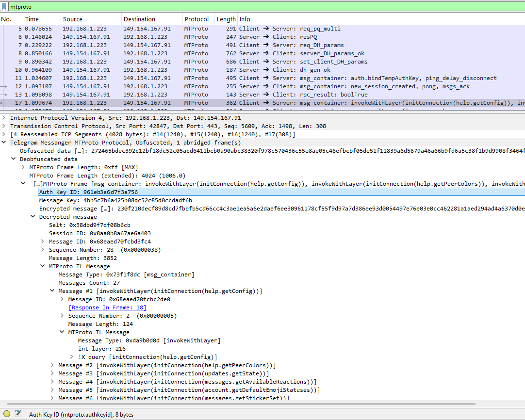The image size is (525, 420).
Task: Expand Message #5 account.getDefaultEmojiStatuses
Action: point(52,390)
